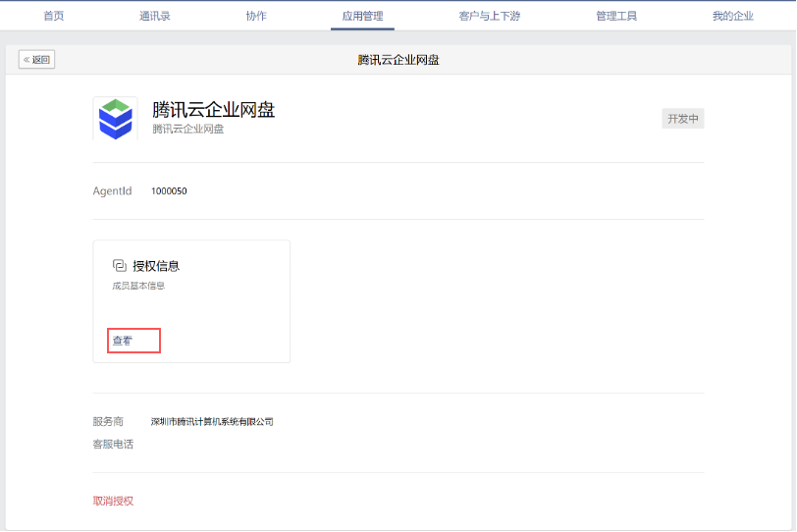The image size is (797, 532).
Task: Open the 协作 tab
Action: [256, 16]
